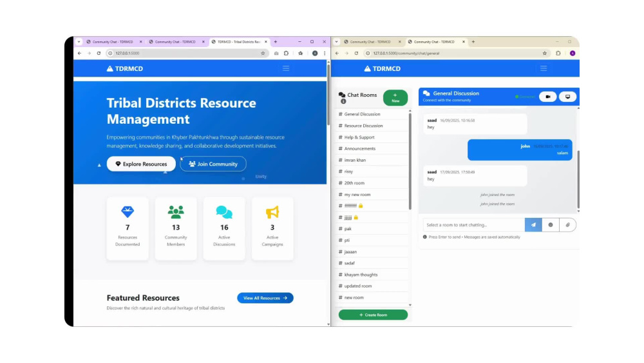
Task: Open the purple profile avatar in the right window
Action: click(573, 53)
